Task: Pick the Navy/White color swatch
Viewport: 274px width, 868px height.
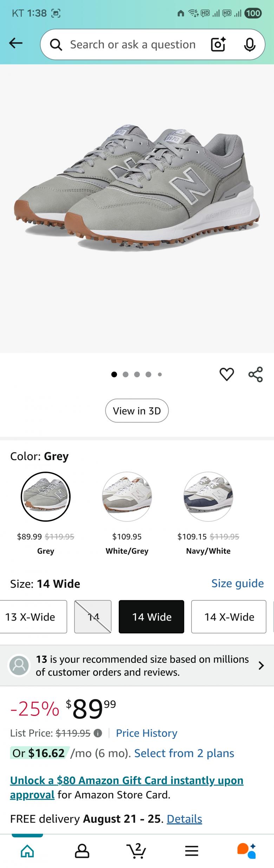Action: (208, 497)
